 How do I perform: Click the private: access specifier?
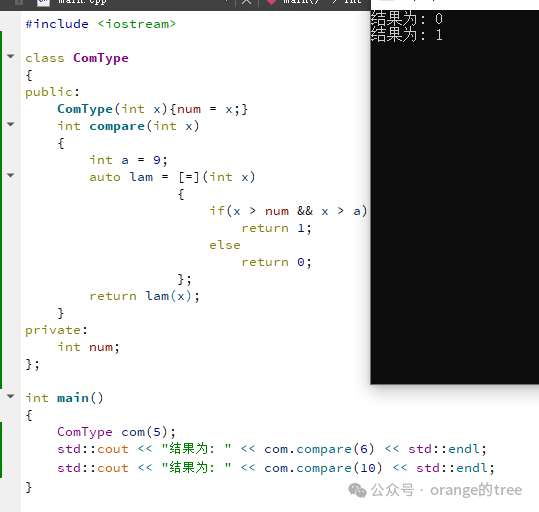pos(56,330)
